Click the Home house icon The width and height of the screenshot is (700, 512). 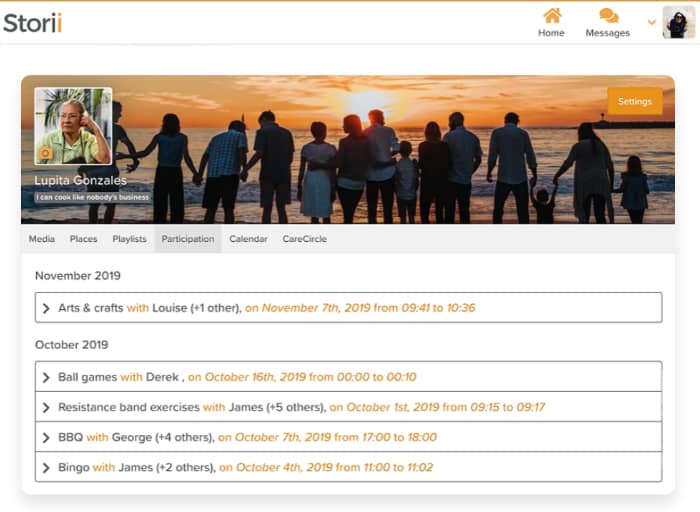click(x=551, y=16)
